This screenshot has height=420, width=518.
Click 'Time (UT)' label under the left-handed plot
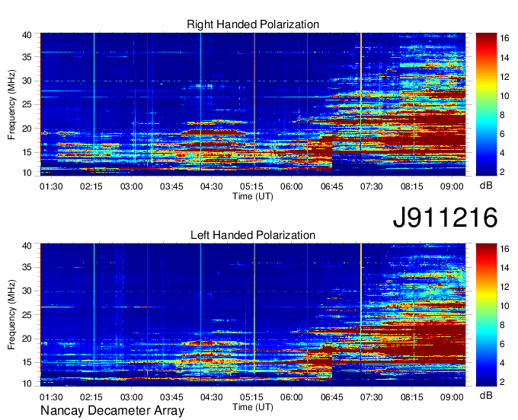(x=253, y=407)
